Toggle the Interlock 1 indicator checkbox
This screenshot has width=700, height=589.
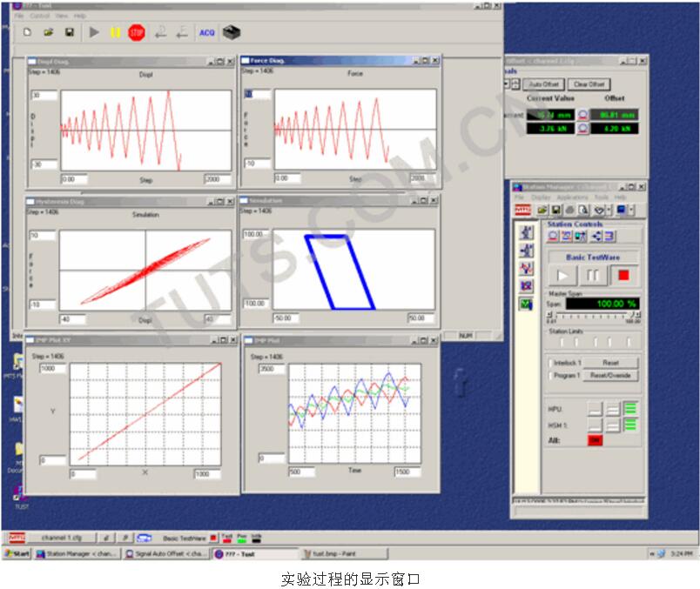pos(552,363)
